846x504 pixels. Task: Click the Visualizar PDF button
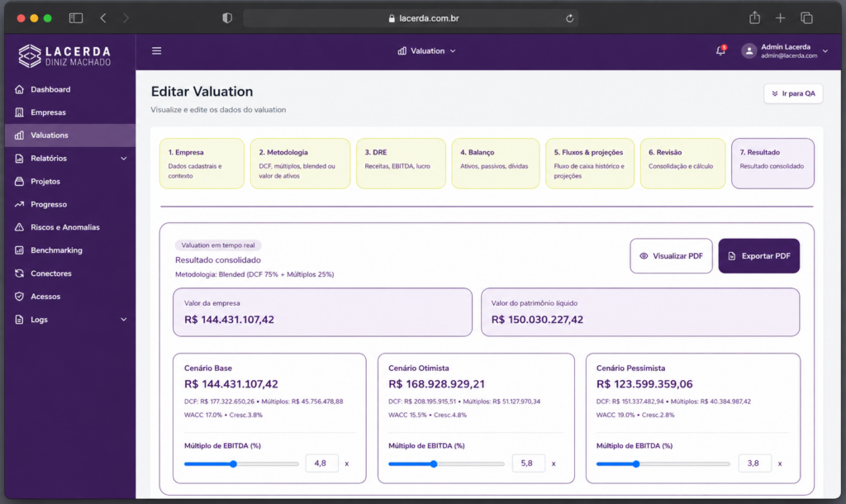(671, 256)
